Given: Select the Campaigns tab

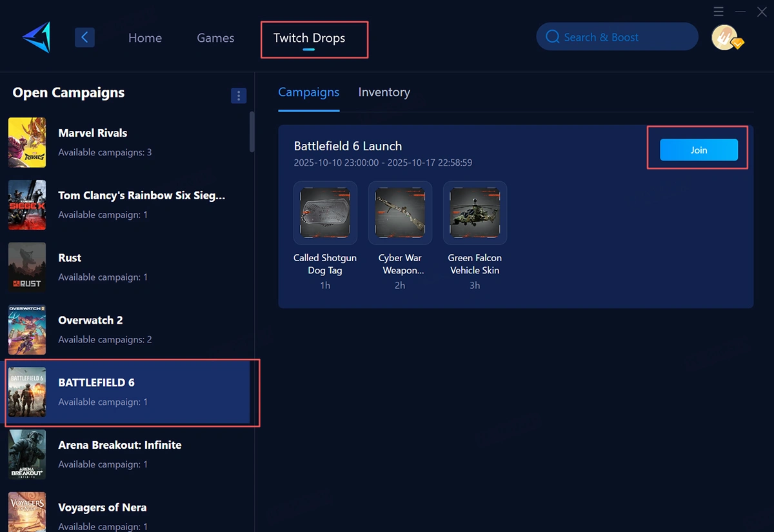Looking at the screenshot, I should 308,92.
